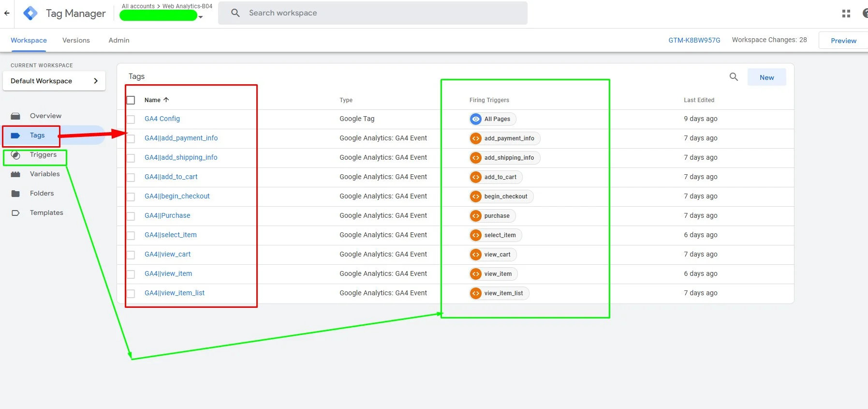
Task: Click the add_to_cart trigger code icon
Action: coord(476,177)
